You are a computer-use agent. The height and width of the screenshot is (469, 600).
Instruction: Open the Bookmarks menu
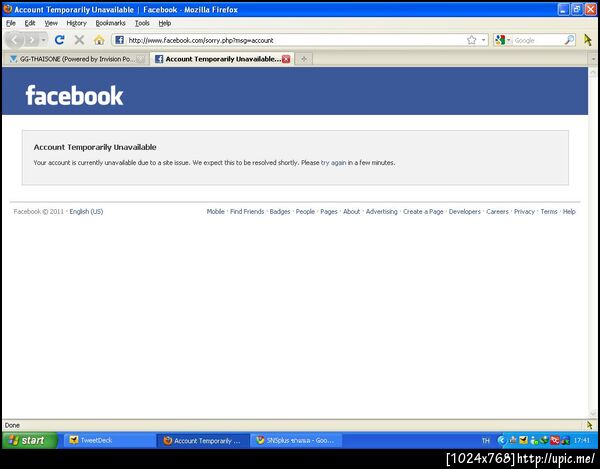point(111,23)
